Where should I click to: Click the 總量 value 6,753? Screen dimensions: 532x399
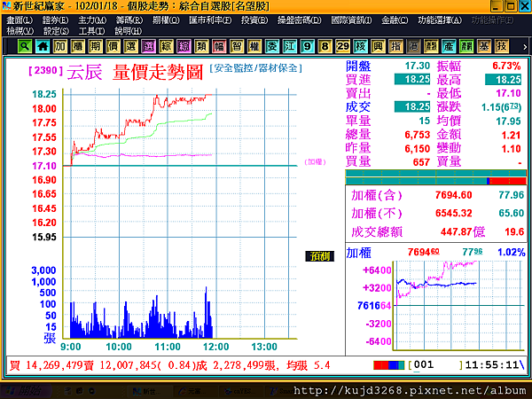point(418,135)
